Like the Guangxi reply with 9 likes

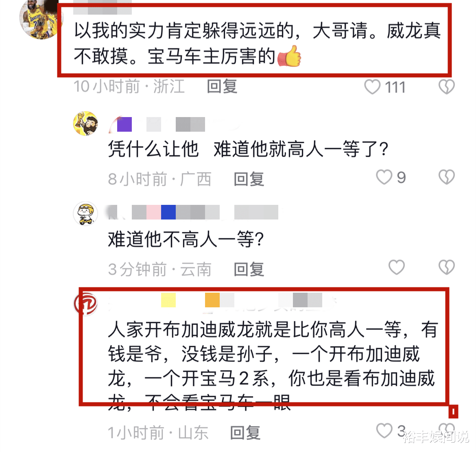coord(384,177)
